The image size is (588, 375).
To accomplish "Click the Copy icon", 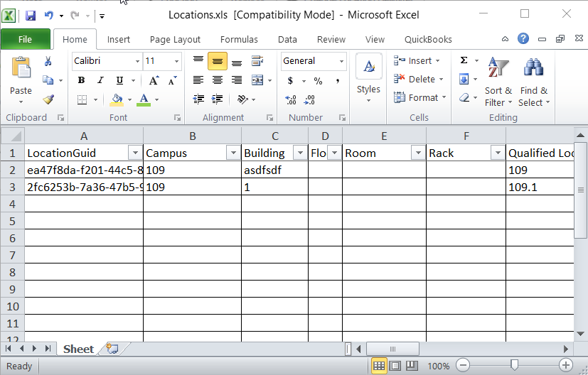I will click(48, 80).
